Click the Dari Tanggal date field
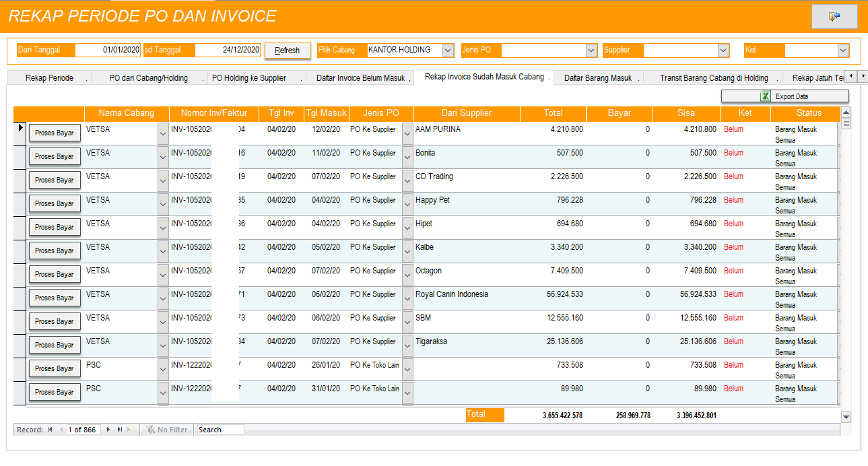Image resolution: width=868 pixels, height=466 pixels. point(108,50)
